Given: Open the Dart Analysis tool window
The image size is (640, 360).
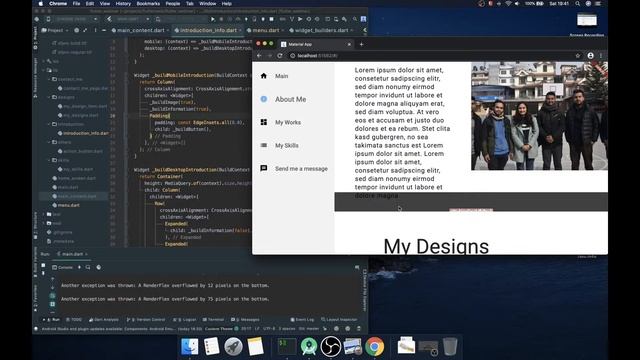Looking at the screenshot, I should [104, 320].
